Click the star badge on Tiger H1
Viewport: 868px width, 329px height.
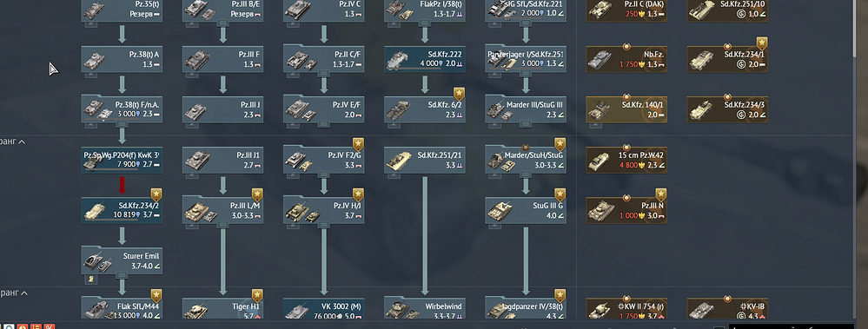(x=257, y=296)
